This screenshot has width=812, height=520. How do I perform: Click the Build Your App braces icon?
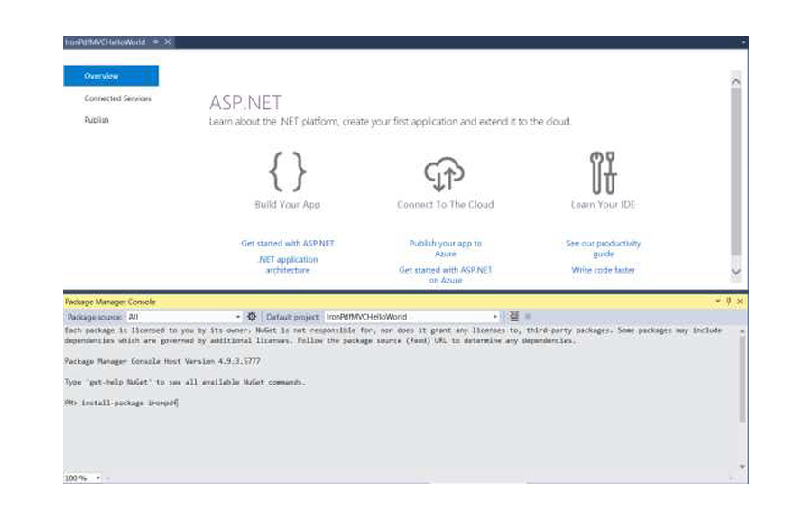click(x=288, y=172)
